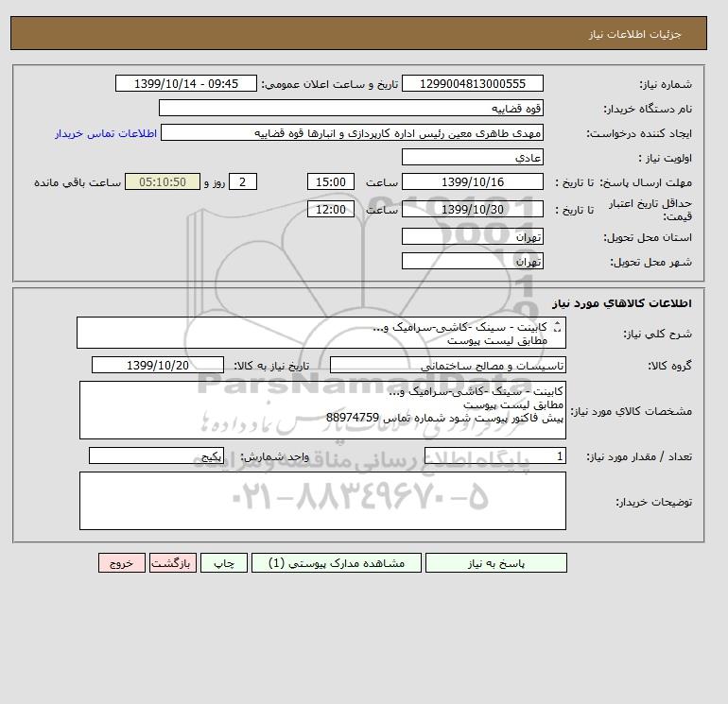728x704 pixels.
Task: Click the label 'گروه کالا:'
Action: (669, 366)
